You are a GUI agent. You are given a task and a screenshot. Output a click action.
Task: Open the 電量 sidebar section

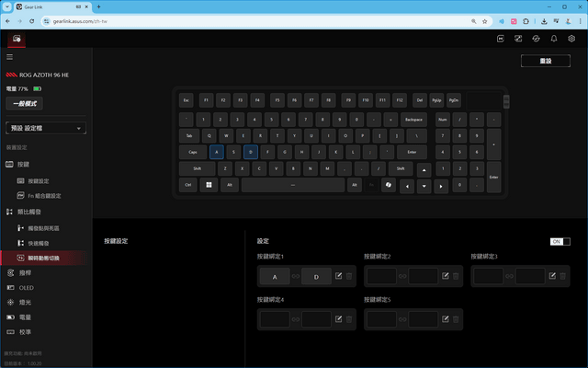25,317
